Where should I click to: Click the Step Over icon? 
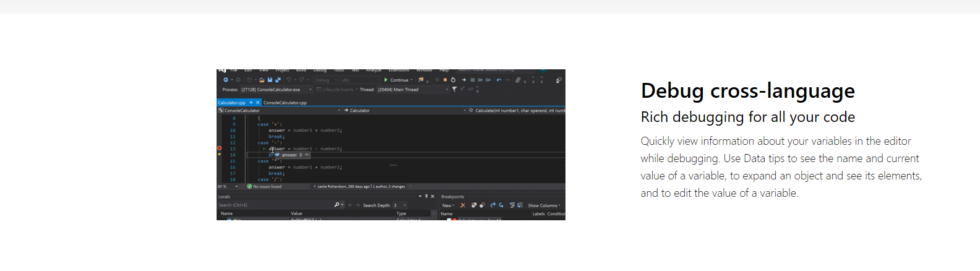[x=480, y=80]
